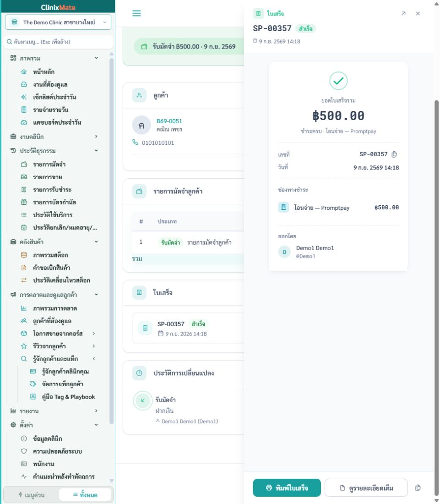Expand the งานคลินิก menu section
This screenshot has width=440, height=504.
tap(54, 137)
